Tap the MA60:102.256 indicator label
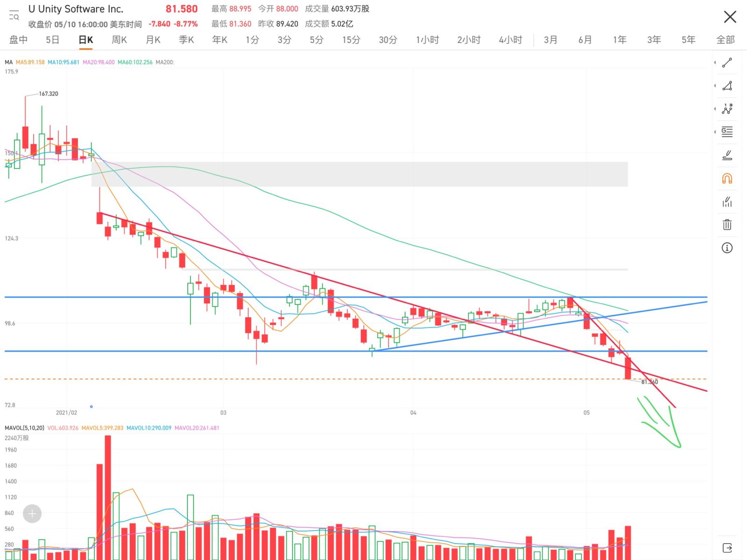The width and height of the screenshot is (747, 560). pos(135,62)
